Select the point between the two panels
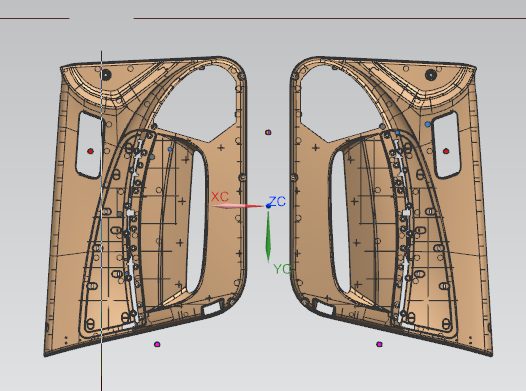 (268, 132)
